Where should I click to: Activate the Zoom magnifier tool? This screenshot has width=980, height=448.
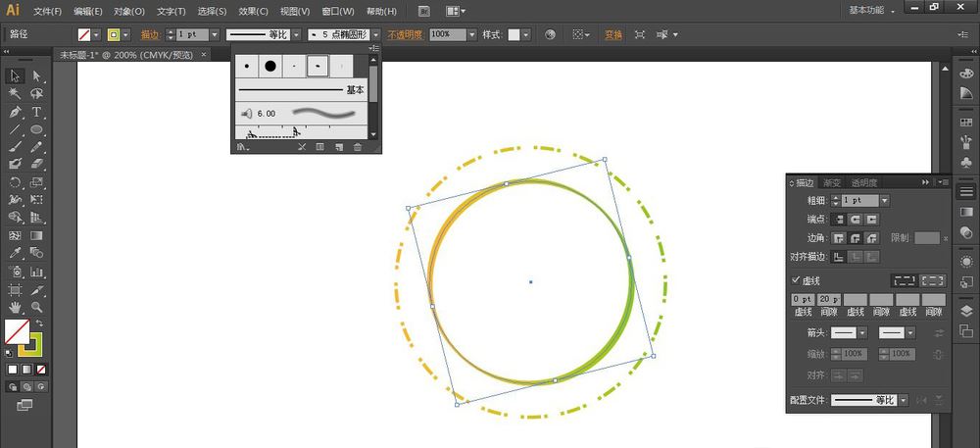(x=36, y=306)
